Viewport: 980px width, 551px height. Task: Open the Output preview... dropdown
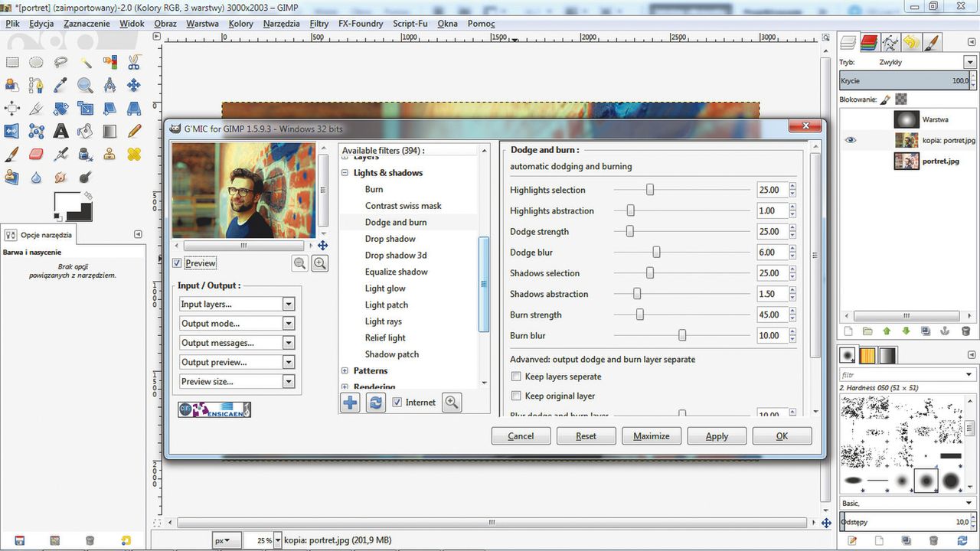click(x=237, y=362)
